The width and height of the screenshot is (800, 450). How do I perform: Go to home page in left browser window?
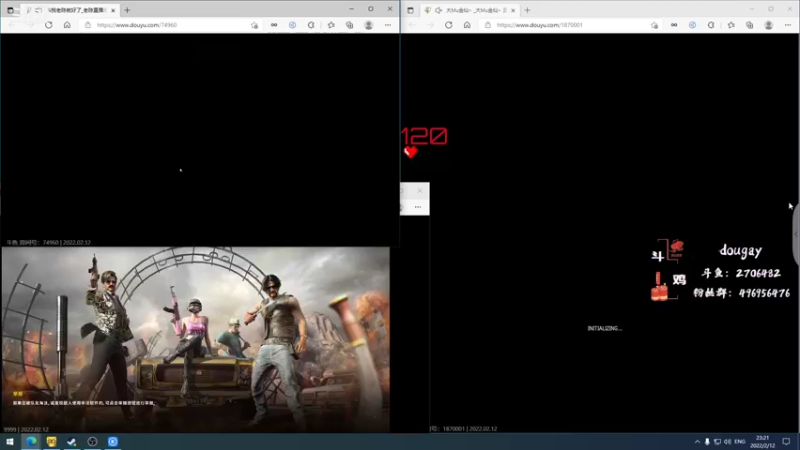67,24
